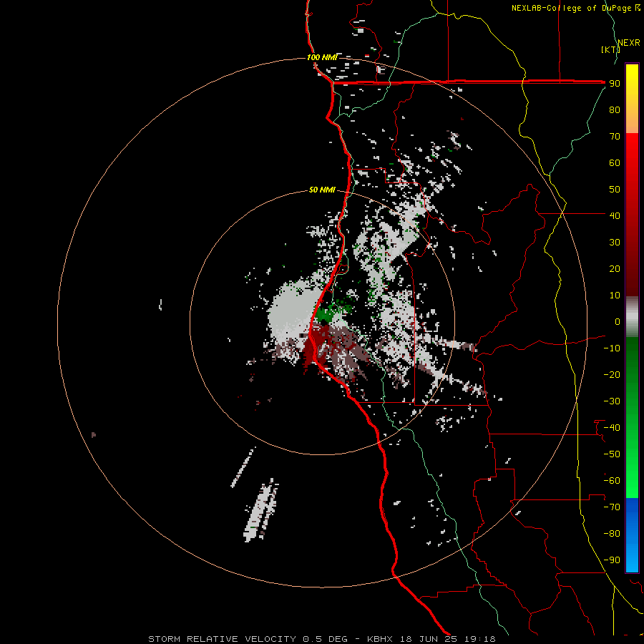The width and height of the screenshot is (644, 644).
Task: Click the 'KBHX 18 JUN 25 19:18' timestamp
Action: pyautogui.click(x=431, y=639)
